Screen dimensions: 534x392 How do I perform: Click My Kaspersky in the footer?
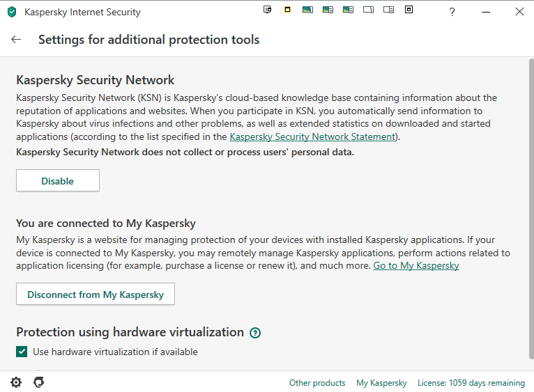tap(381, 383)
